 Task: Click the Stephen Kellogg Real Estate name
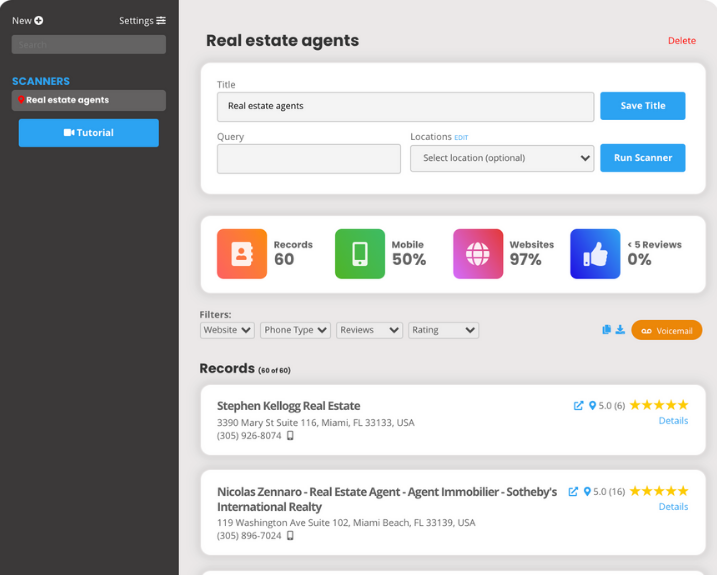tap(289, 406)
